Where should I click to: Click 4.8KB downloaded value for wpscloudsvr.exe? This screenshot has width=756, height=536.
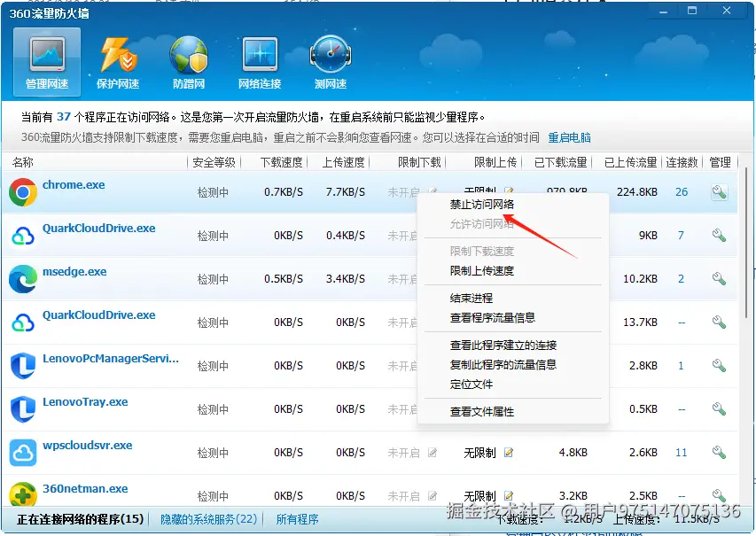pyautogui.click(x=573, y=453)
